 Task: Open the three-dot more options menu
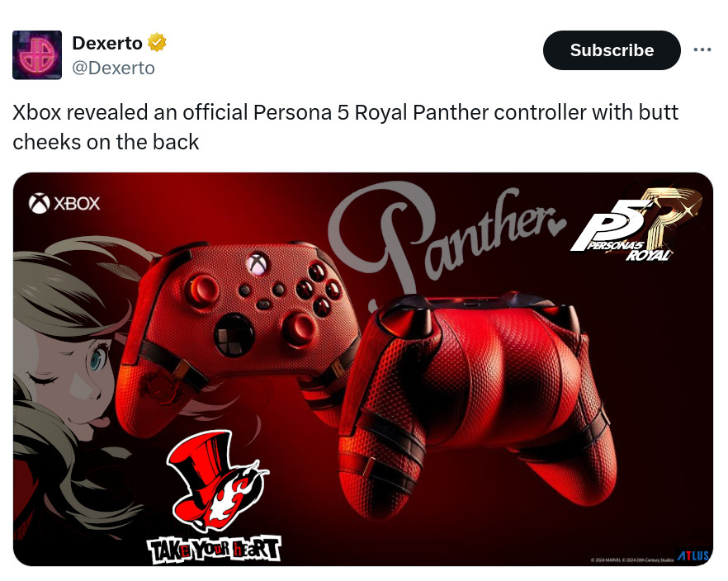click(702, 50)
